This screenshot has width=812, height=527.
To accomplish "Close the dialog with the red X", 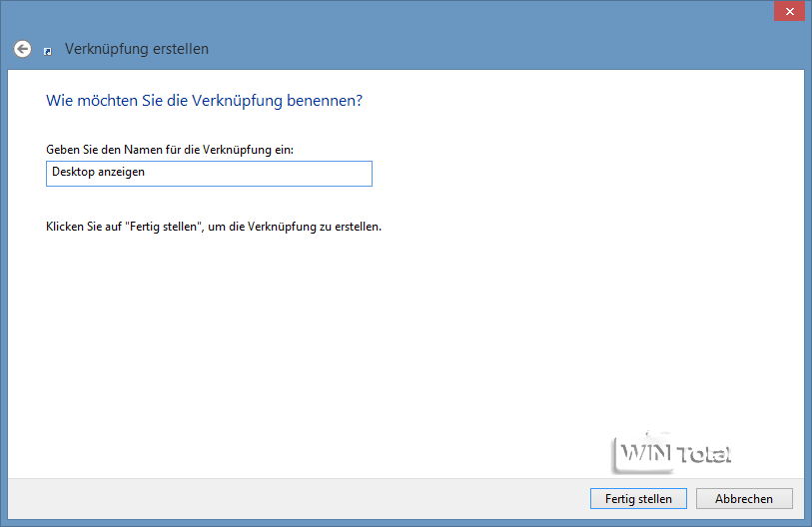I will (787, 11).
